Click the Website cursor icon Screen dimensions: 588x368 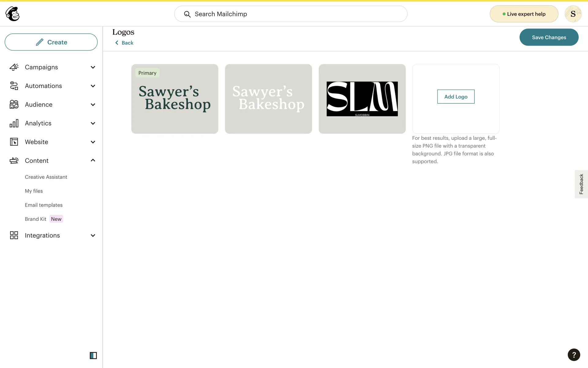click(14, 142)
